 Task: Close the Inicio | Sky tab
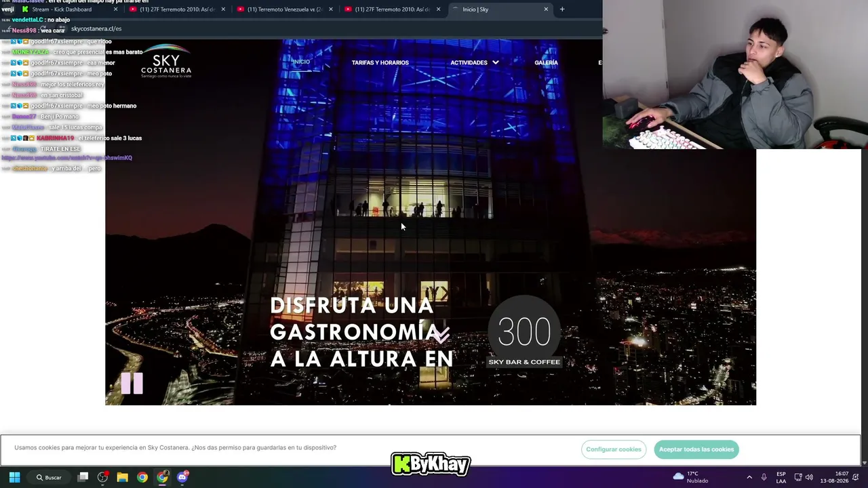[x=546, y=9]
